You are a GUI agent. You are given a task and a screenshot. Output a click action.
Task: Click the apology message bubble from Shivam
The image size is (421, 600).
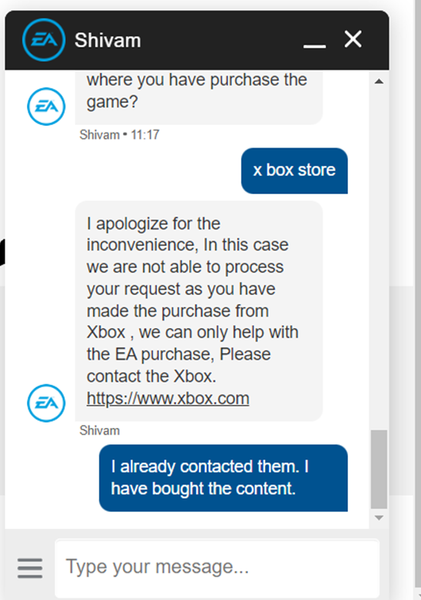click(199, 311)
